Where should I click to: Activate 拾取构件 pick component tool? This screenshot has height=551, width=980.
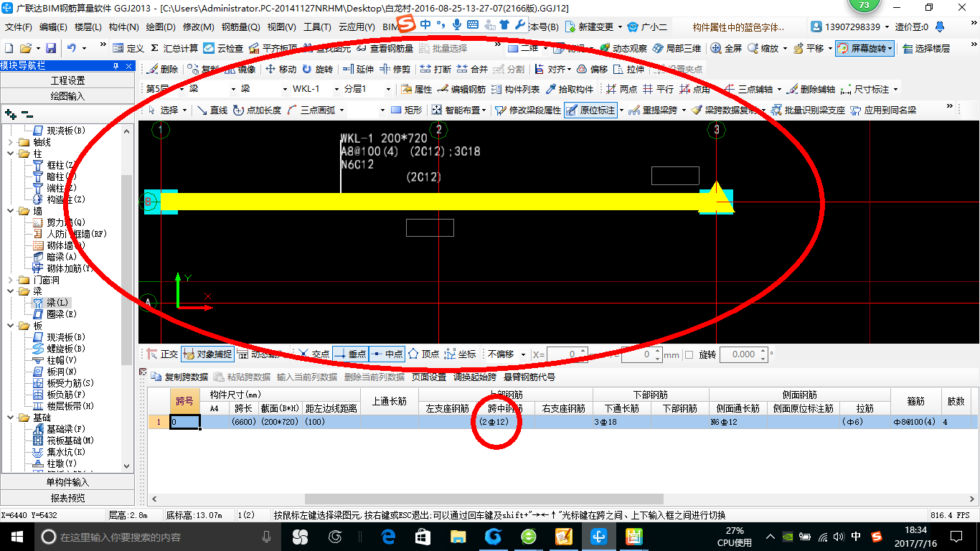click(x=570, y=90)
